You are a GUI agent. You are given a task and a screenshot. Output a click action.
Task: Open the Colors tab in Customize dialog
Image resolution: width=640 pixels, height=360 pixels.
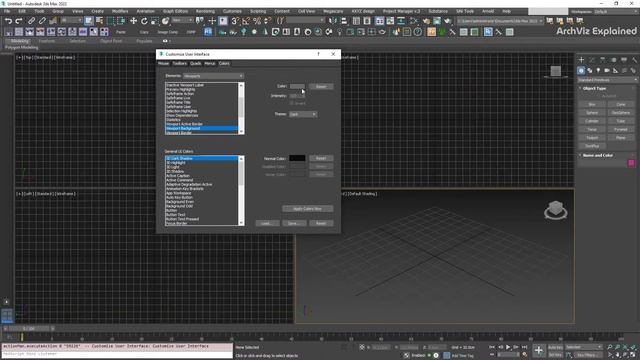[224, 64]
